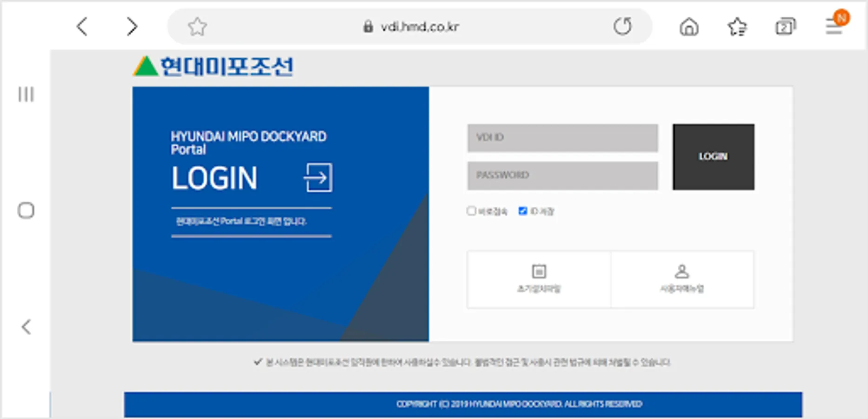This screenshot has width=868, height=419.
Task: Open the saved bookmarks list icon
Action: (737, 27)
